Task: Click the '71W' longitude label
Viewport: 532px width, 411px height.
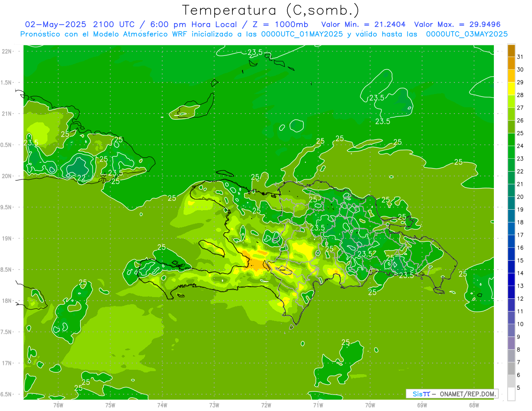Action: pyautogui.click(x=318, y=405)
